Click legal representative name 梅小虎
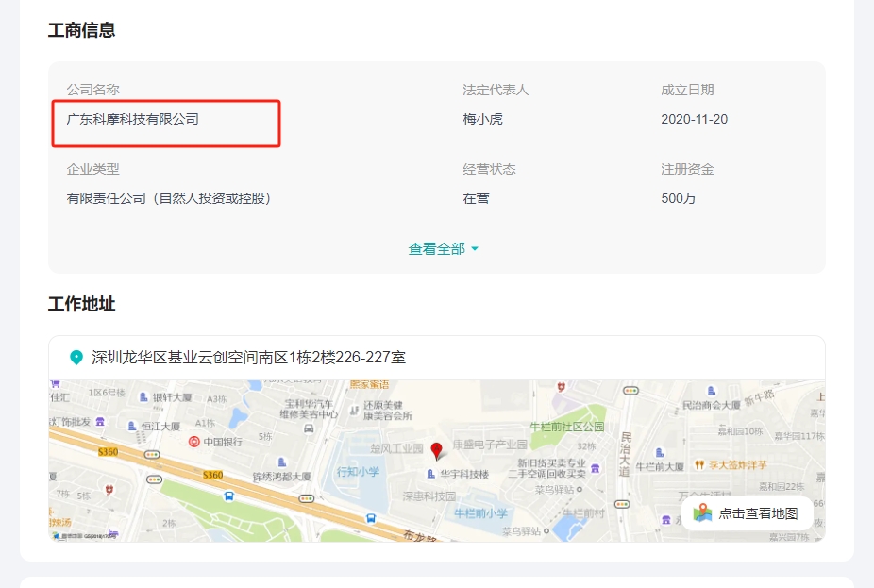This screenshot has height=588, width=874. pyautogui.click(x=482, y=120)
